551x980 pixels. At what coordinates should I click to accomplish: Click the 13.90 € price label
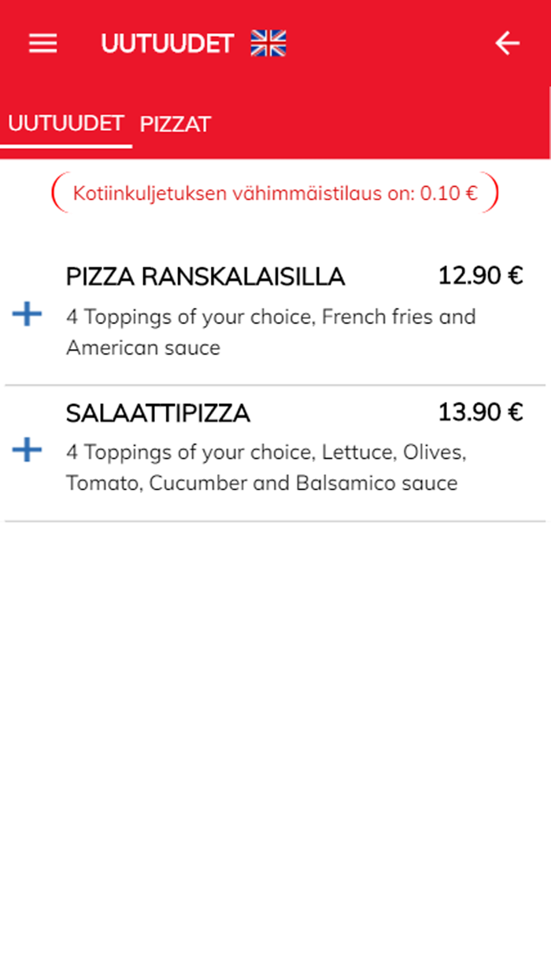[x=482, y=412]
